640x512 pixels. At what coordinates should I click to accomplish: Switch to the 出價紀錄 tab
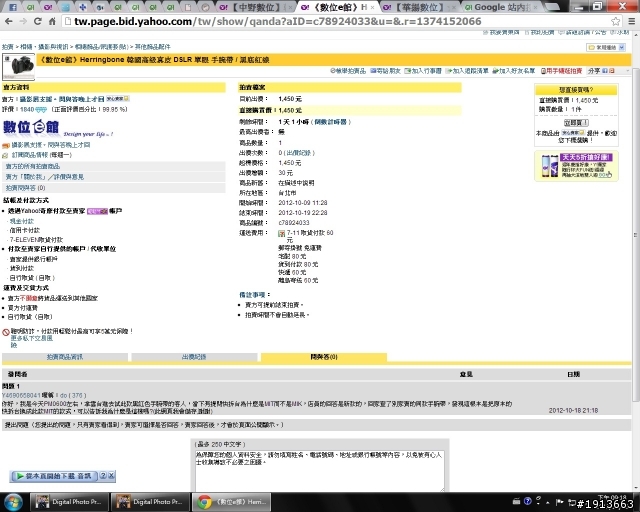[x=194, y=357]
